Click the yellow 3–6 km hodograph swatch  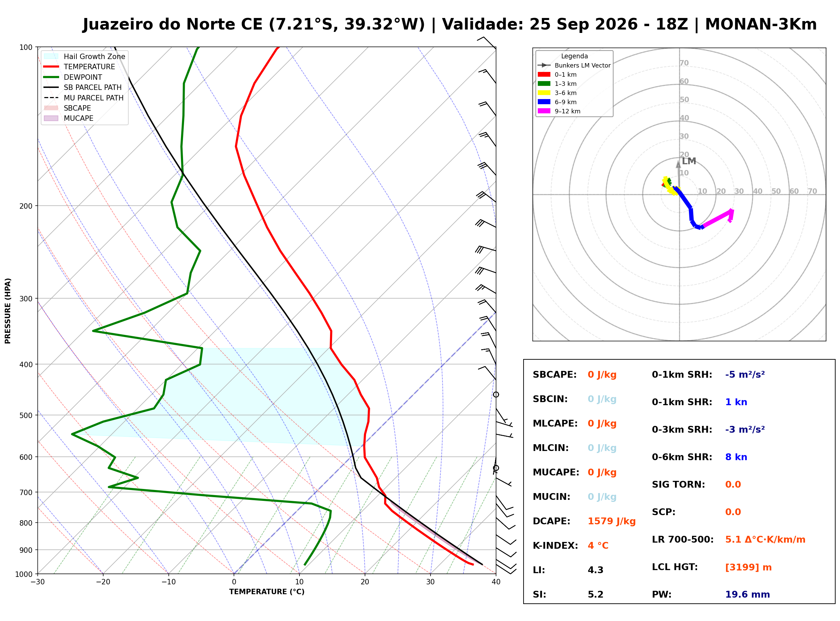click(x=544, y=93)
